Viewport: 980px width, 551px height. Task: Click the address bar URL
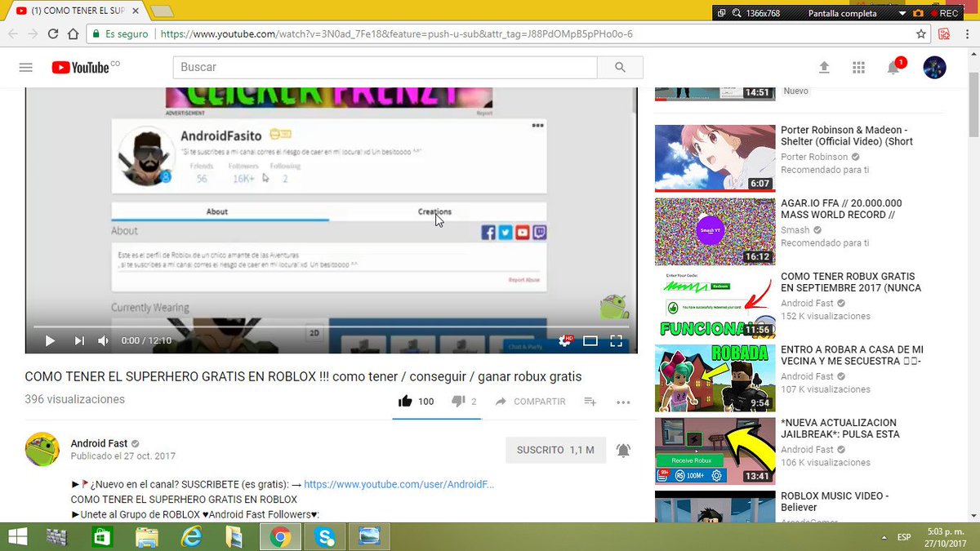(x=396, y=34)
